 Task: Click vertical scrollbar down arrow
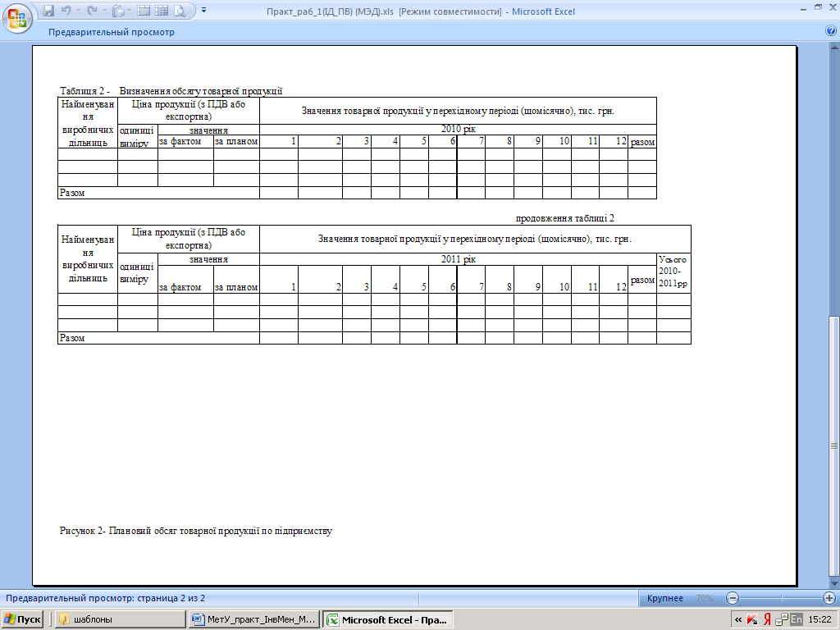tap(834, 583)
